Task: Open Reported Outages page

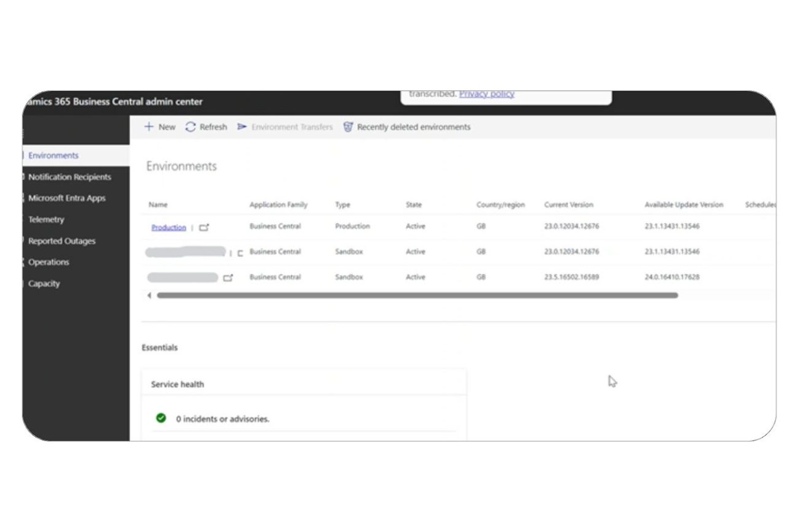Action: [x=62, y=241]
